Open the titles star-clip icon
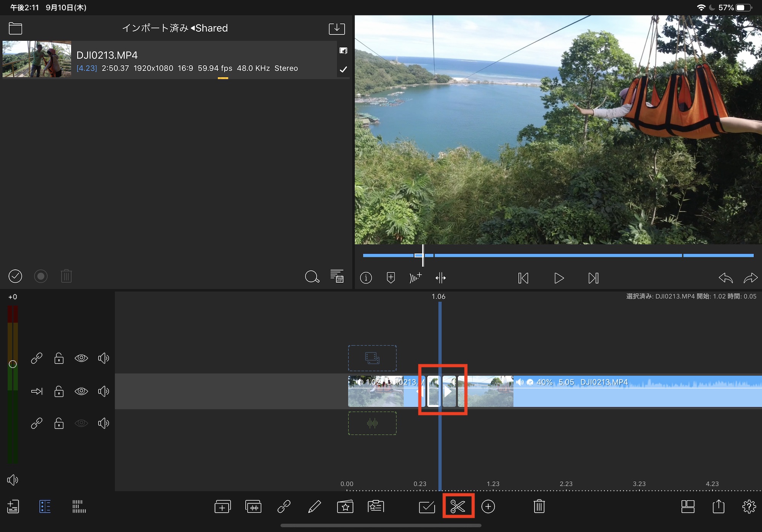This screenshot has width=762, height=532. [x=345, y=506]
